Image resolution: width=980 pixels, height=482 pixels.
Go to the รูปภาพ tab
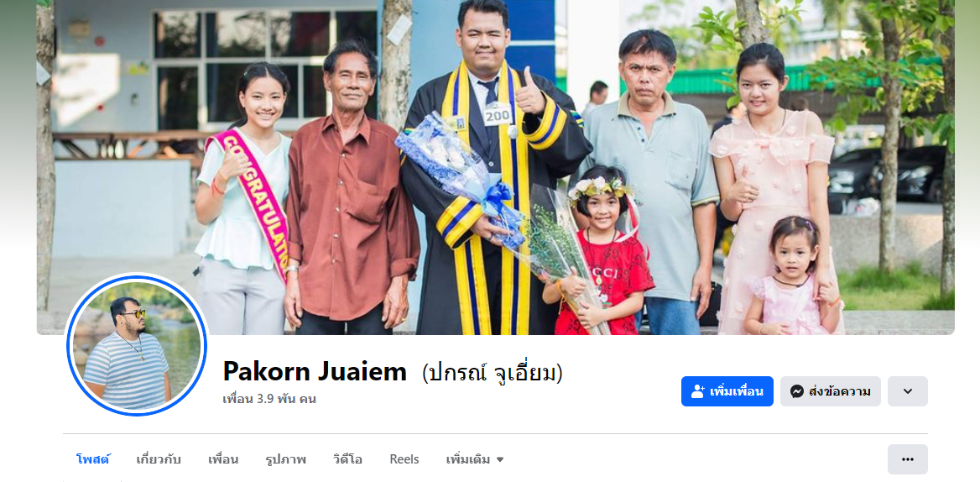[285, 459]
